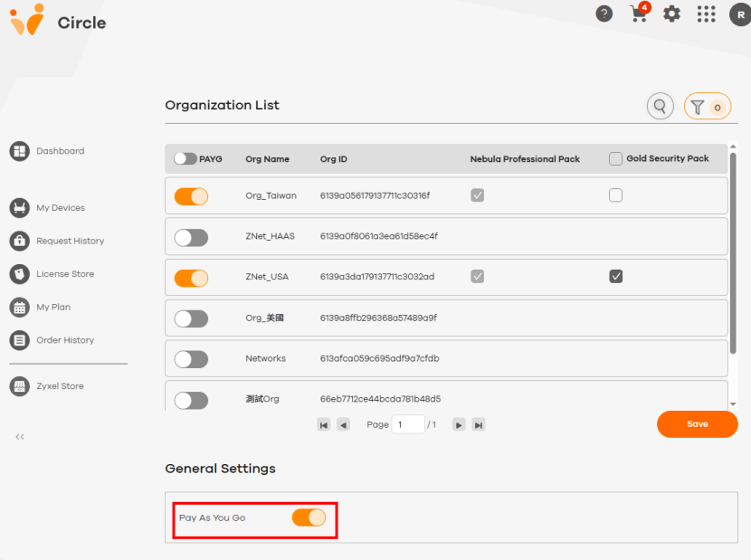The width and height of the screenshot is (751, 560).
Task: Click the Order History list icon
Action: coord(20,340)
